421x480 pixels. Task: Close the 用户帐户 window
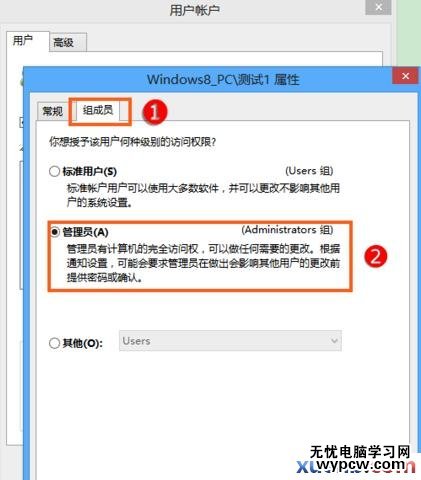(378, 7)
